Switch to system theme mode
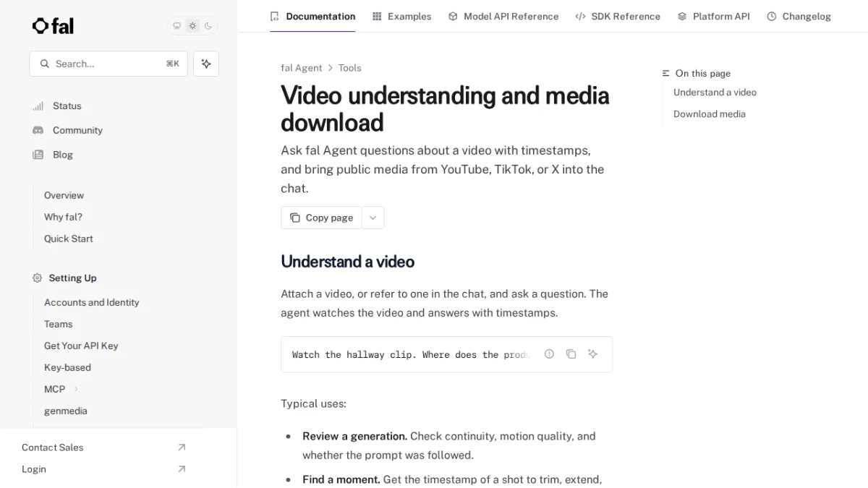The width and height of the screenshot is (868, 488). [176, 26]
